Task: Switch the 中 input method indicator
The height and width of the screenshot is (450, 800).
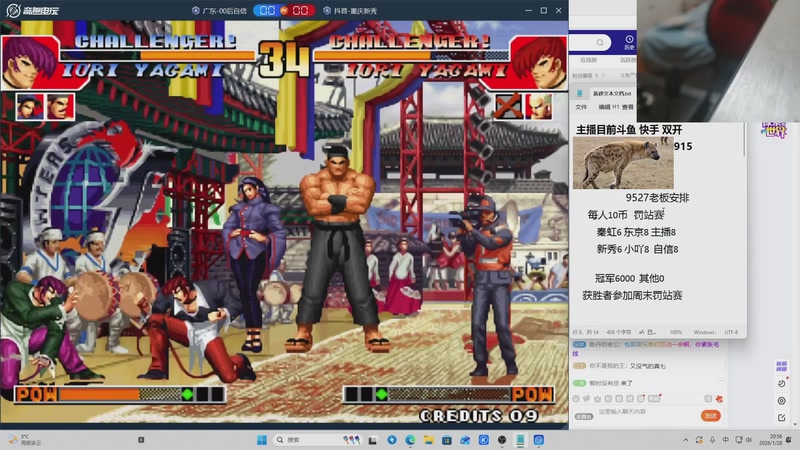Action: point(726,440)
